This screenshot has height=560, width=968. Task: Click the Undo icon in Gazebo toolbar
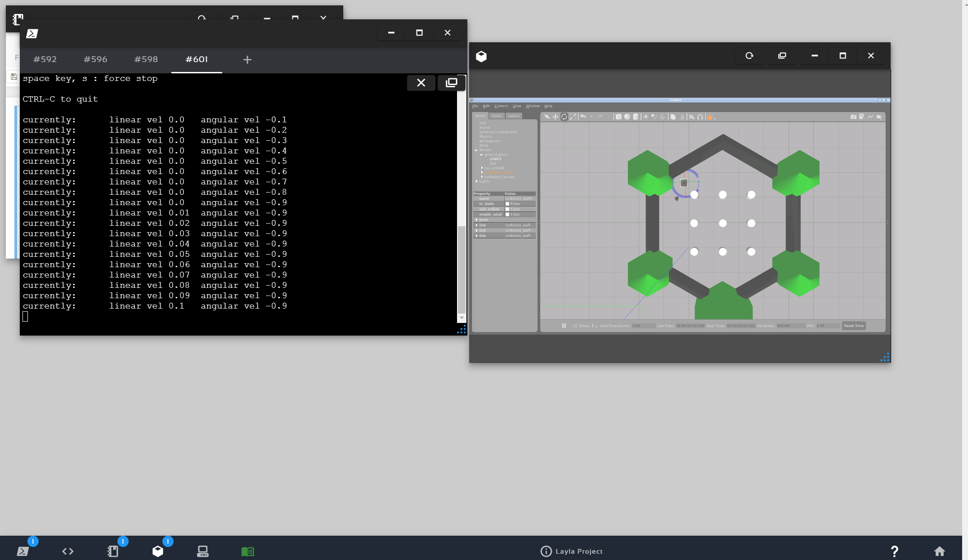[x=584, y=116]
